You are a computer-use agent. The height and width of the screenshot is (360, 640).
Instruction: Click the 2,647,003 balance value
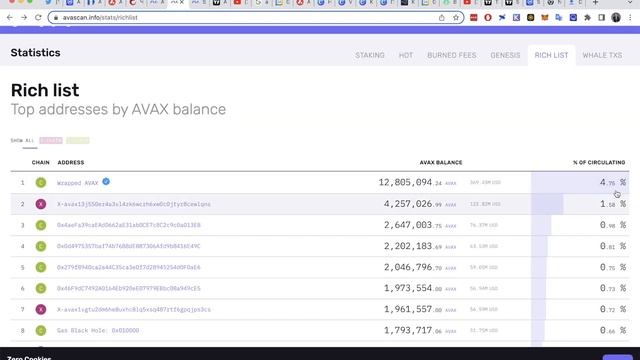coord(420,225)
